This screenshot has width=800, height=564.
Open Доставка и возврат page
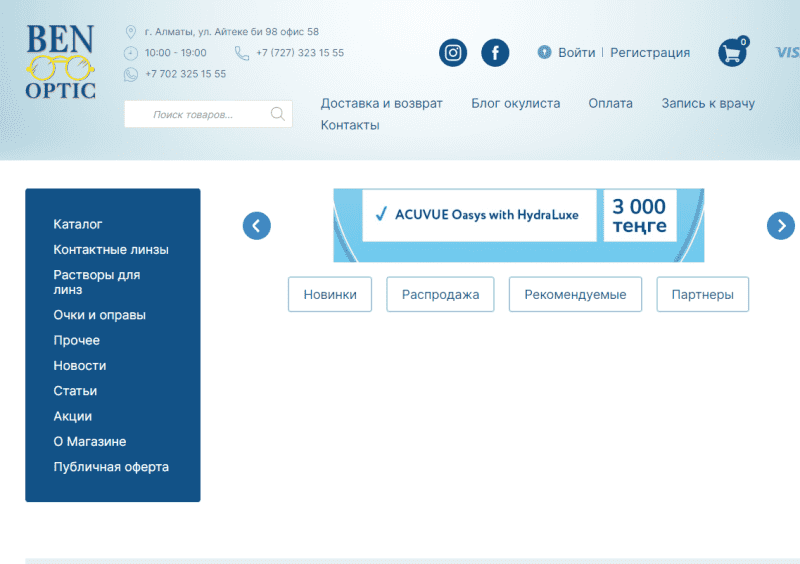click(x=382, y=104)
